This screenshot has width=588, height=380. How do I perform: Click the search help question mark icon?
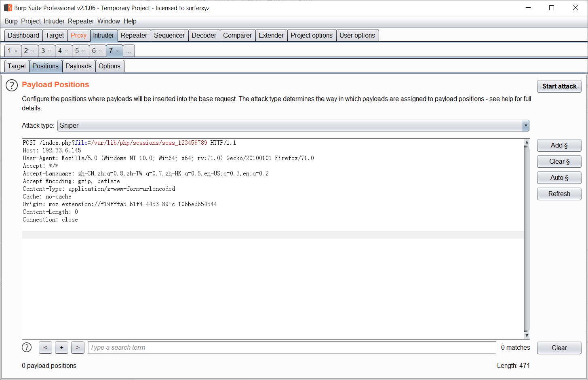(27, 347)
